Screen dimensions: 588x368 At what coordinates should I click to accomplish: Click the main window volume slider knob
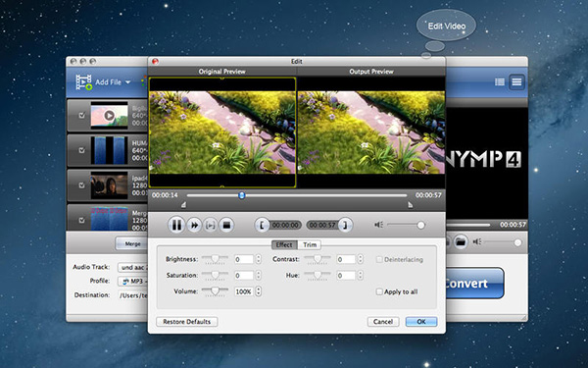click(x=517, y=242)
